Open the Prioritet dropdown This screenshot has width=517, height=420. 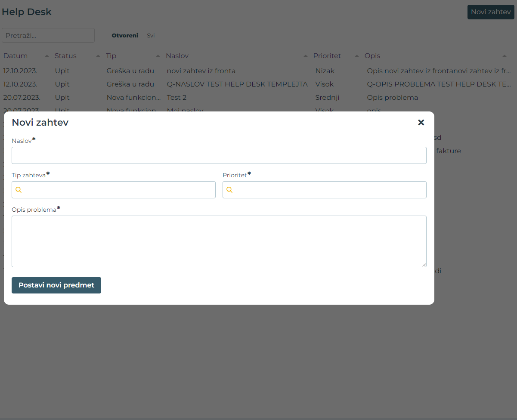tap(329, 190)
